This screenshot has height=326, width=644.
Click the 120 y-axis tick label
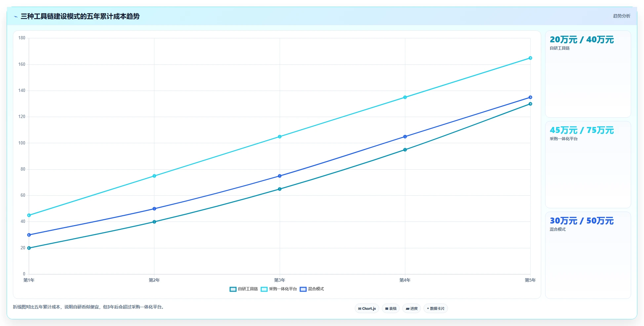click(22, 117)
